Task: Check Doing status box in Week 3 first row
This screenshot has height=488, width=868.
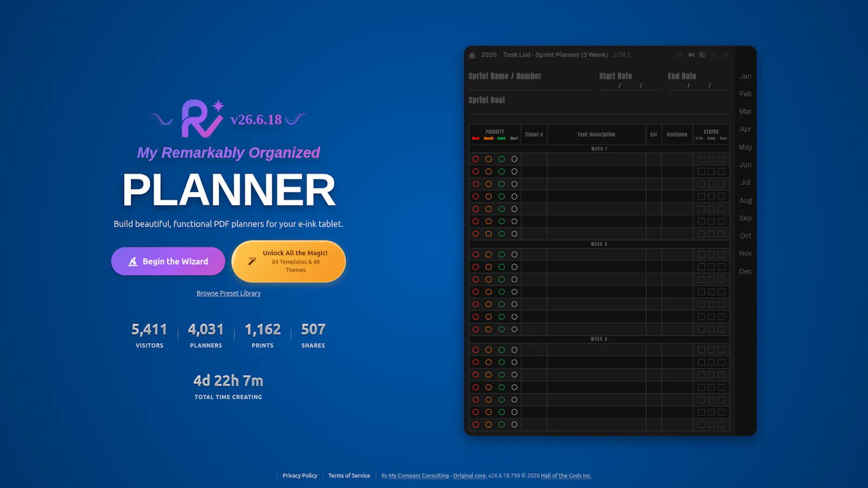Action: point(711,350)
